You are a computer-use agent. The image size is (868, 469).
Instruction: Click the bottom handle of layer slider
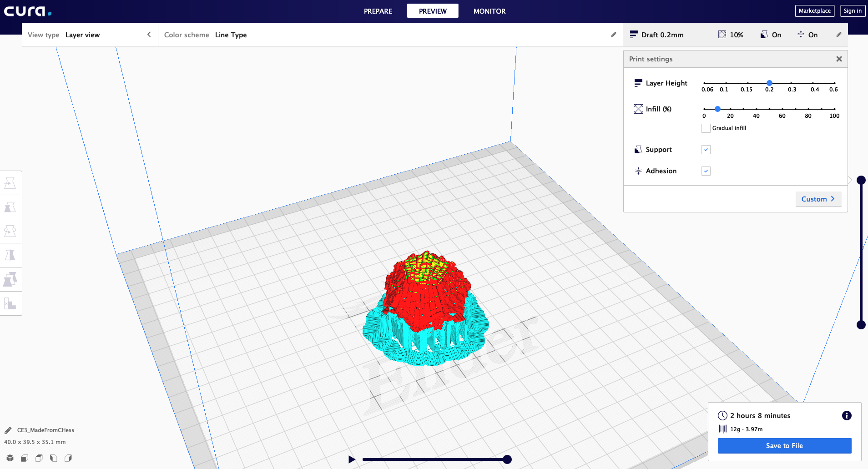click(861, 325)
